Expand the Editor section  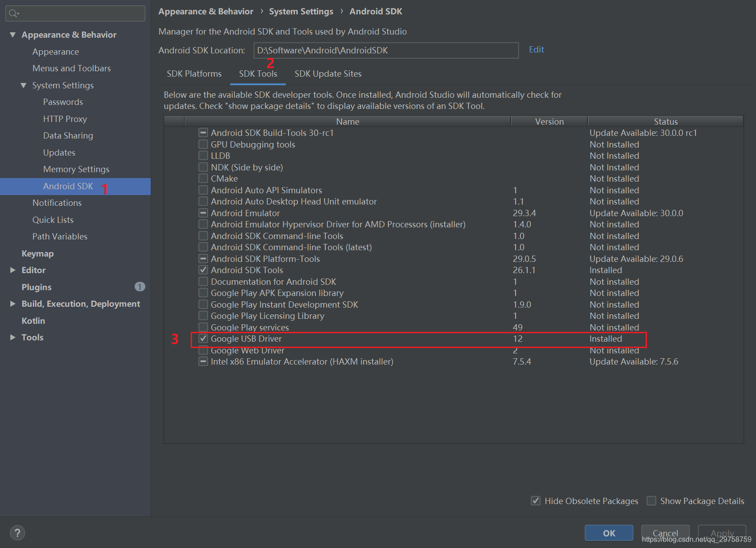click(13, 270)
